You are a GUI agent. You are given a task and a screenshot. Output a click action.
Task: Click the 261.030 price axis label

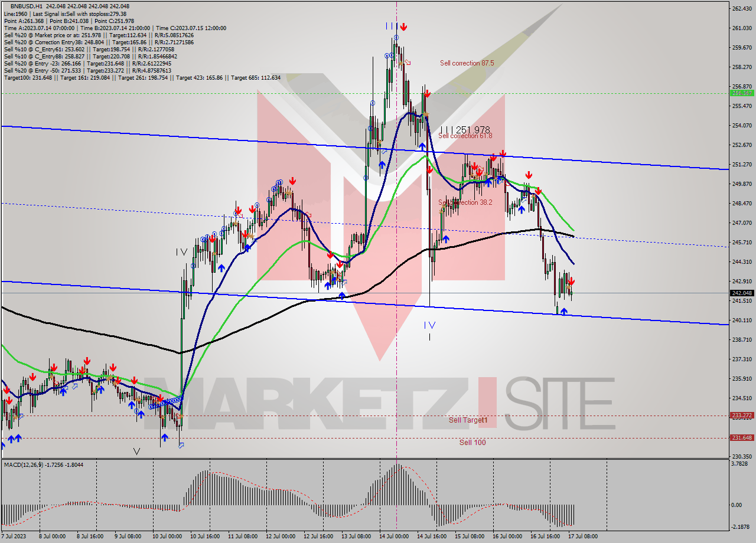(x=742, y=28)
